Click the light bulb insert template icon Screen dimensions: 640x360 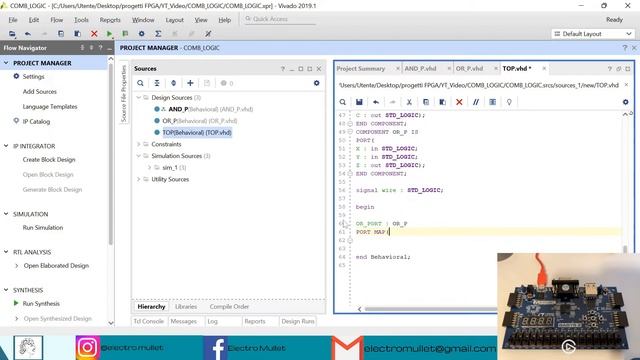coord(509,102)
